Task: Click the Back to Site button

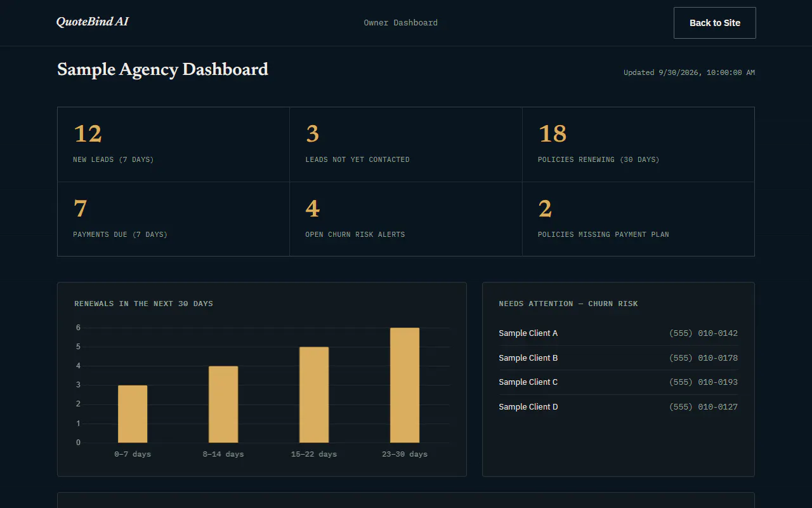Action: coord(714,23)
